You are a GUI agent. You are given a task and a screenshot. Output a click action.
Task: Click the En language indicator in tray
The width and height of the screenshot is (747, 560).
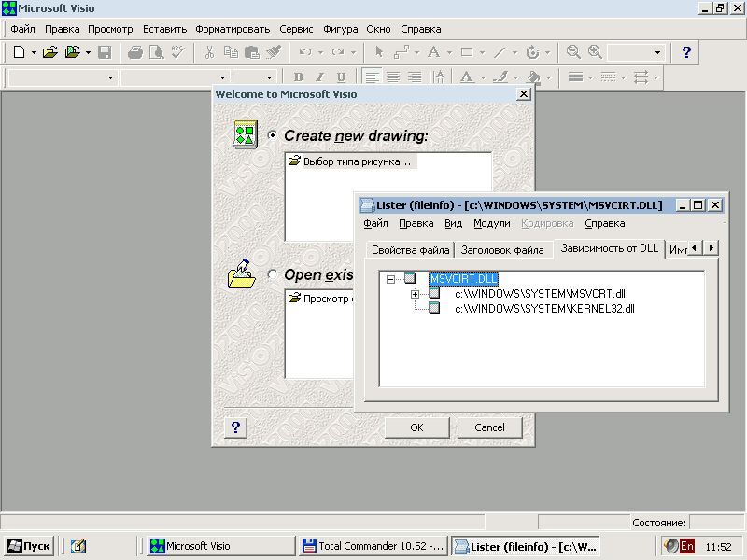click(686, 546)
